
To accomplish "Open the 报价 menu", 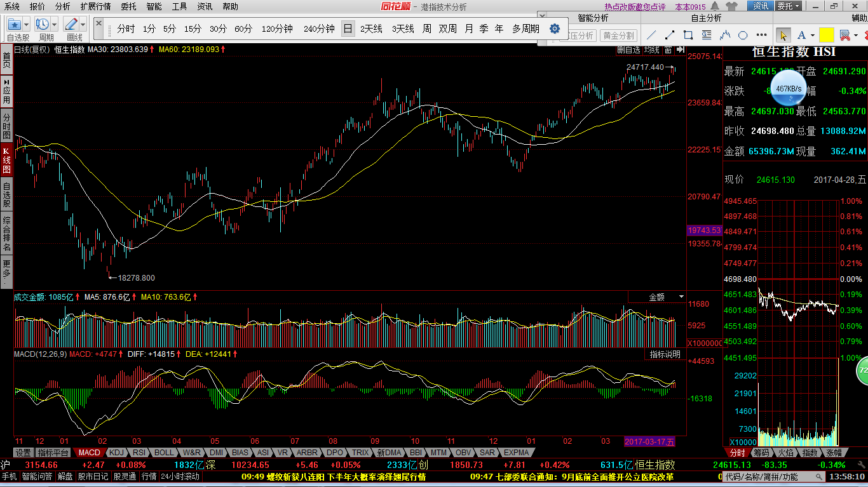I will [37, 6].
